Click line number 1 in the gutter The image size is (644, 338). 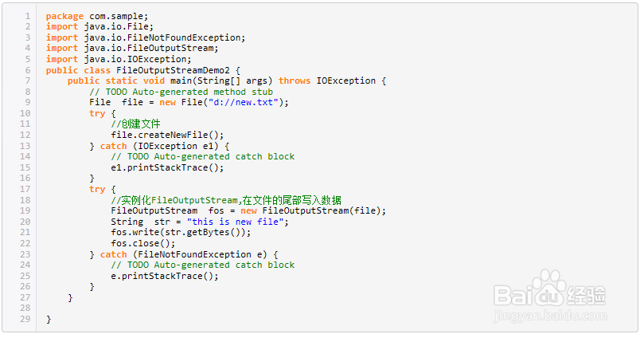point(28,16)
